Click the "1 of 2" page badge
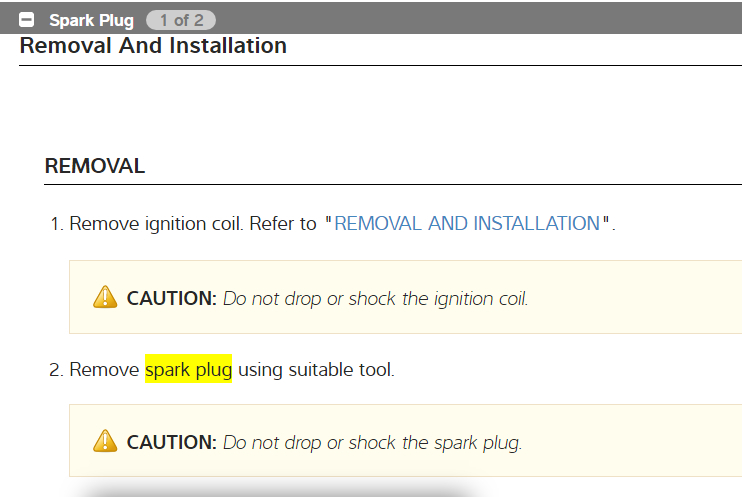Image resolution: width=742 pixels, height=497 pixels. point(180,20)
